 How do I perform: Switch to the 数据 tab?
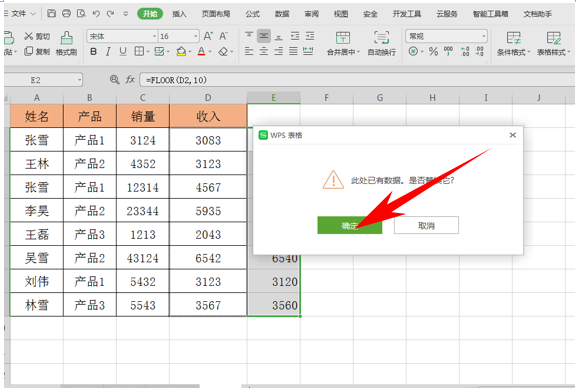pyautogui.click(x=282, y=14)
